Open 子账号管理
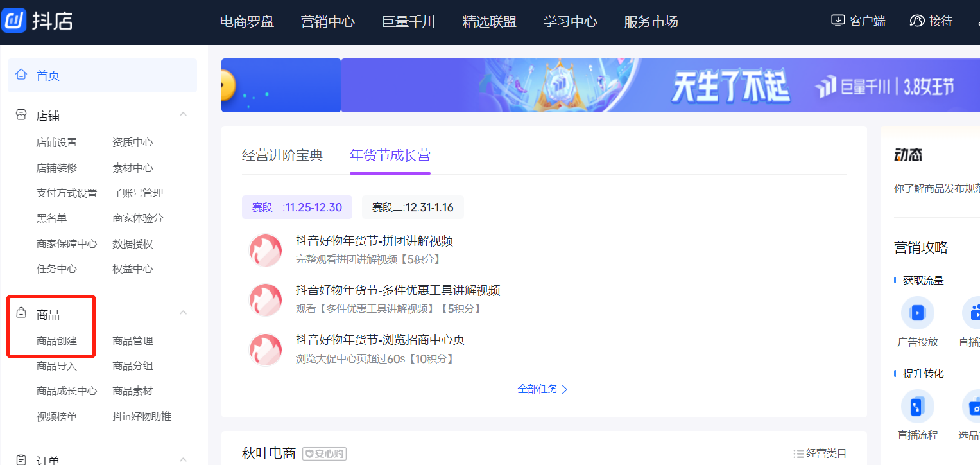980x465 pixels. 138,193
